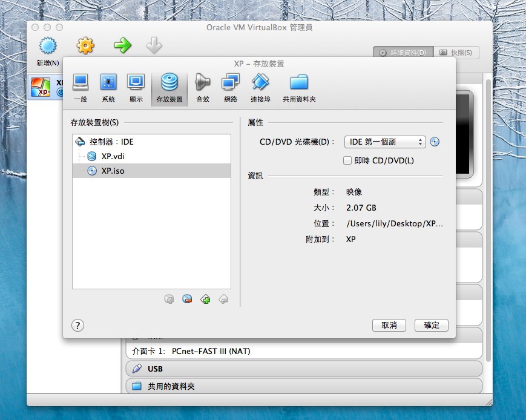This screenshot has height=420, width=526.
Task: Open the 共用資料夾 shared folders tab
Action: (x=299, y=88)
